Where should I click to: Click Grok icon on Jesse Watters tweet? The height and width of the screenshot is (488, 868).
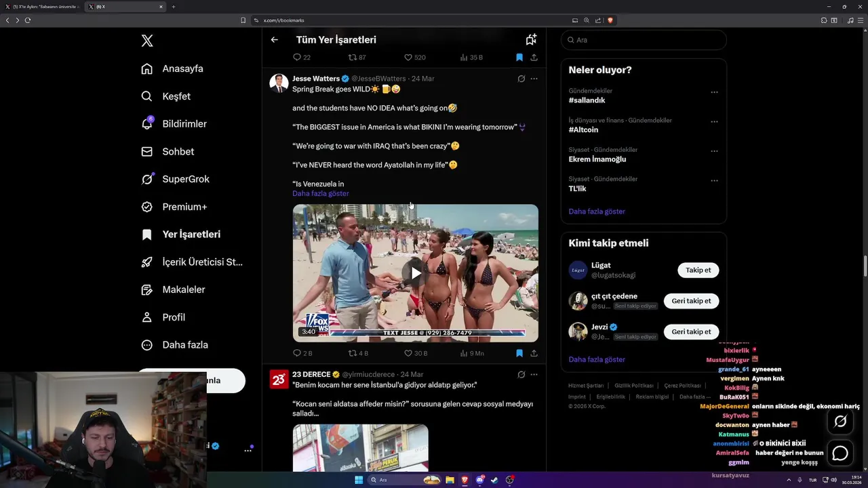(521, 79)
